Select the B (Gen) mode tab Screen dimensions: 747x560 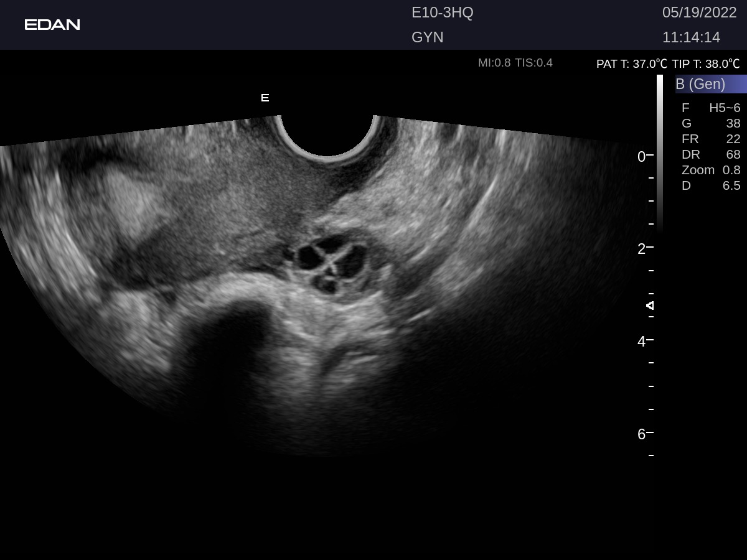tap(710, 84)
